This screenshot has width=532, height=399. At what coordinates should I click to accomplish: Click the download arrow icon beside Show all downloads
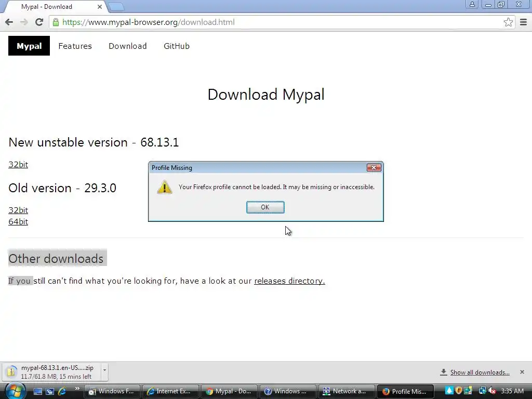[443, 372]
